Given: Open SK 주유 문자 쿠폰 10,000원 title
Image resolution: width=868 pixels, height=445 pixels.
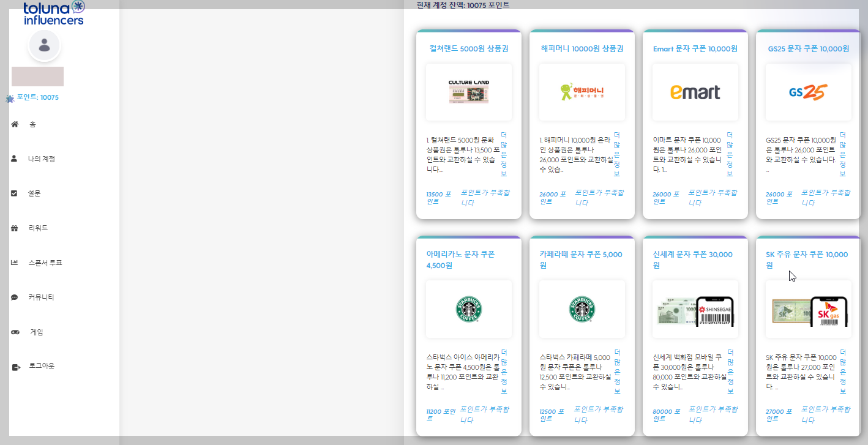Looking at the screenshot, I should pyautogui.click(x=807, y=260).
